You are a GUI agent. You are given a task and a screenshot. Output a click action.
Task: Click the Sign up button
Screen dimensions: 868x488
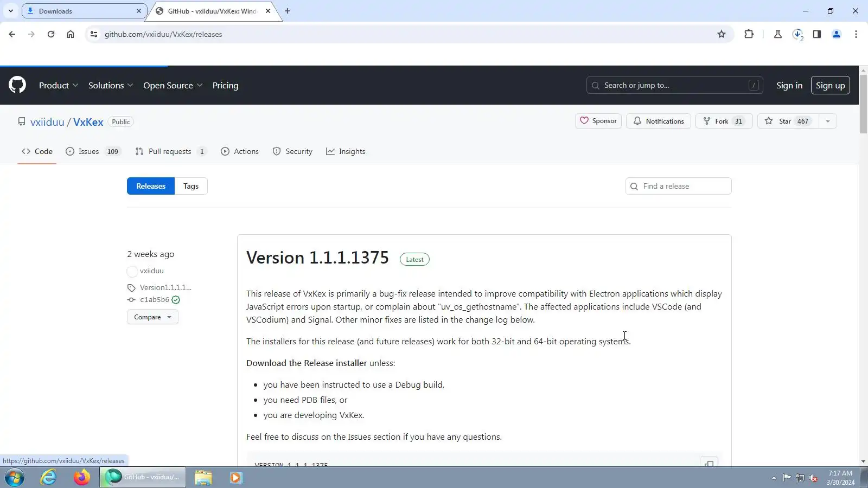[831, 85]
